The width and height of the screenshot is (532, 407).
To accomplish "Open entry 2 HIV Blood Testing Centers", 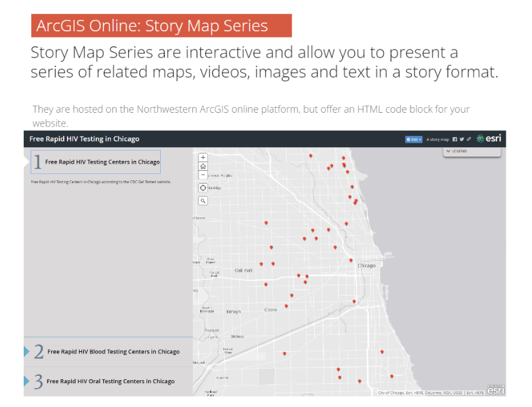I will pos(108,352).
